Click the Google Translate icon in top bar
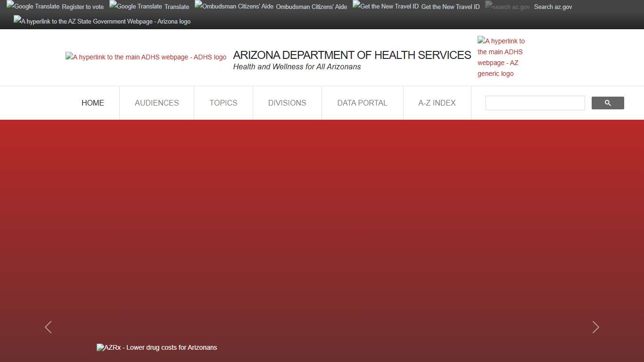 34,6
